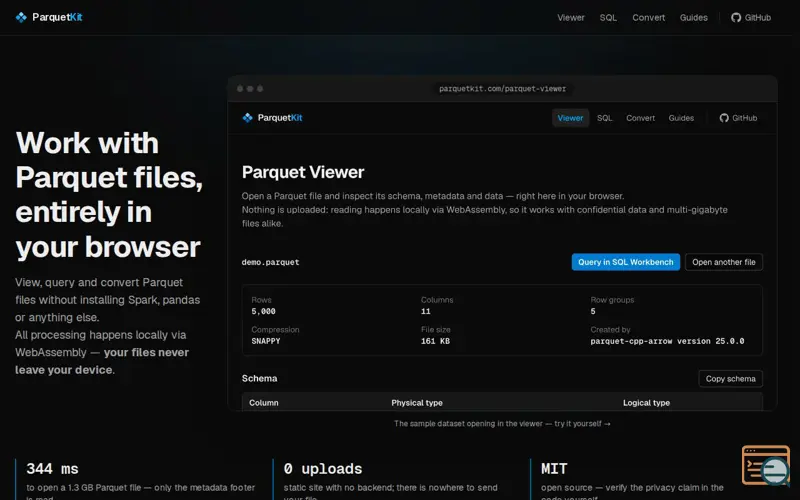Select the highlighted Viewer tab in preview
The image size is (800, 500).
pyautogui.click(x=570, y=118)
